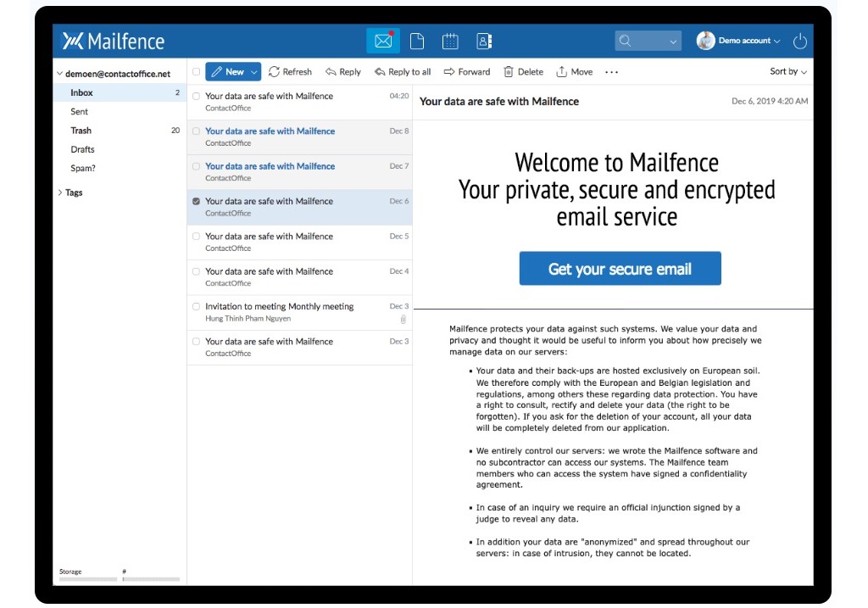Open the Sort by dropdown
Image resolution: width=868 pixels, height=608 pixels.
pos(788,71)
